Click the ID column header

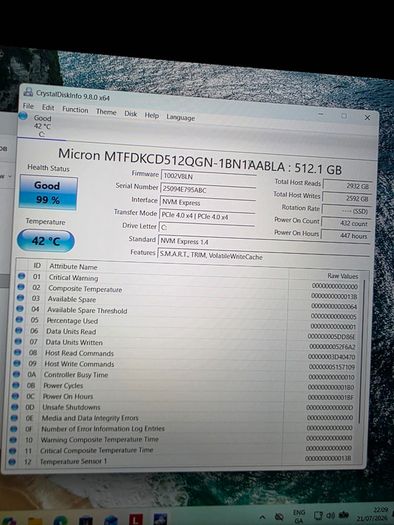coord(37,266)
